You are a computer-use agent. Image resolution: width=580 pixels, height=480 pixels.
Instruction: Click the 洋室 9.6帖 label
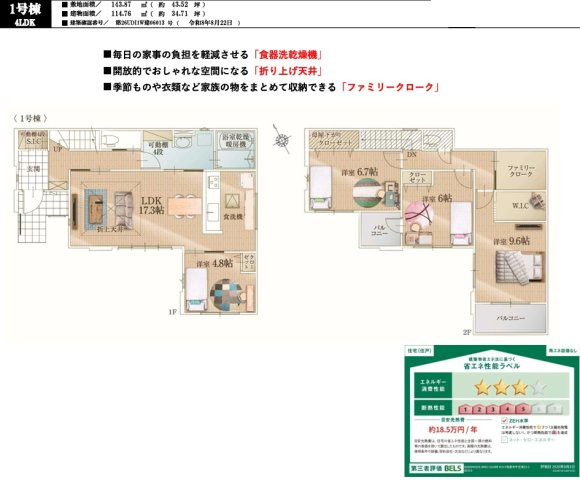pyautogui.click(x=512, y=241)
